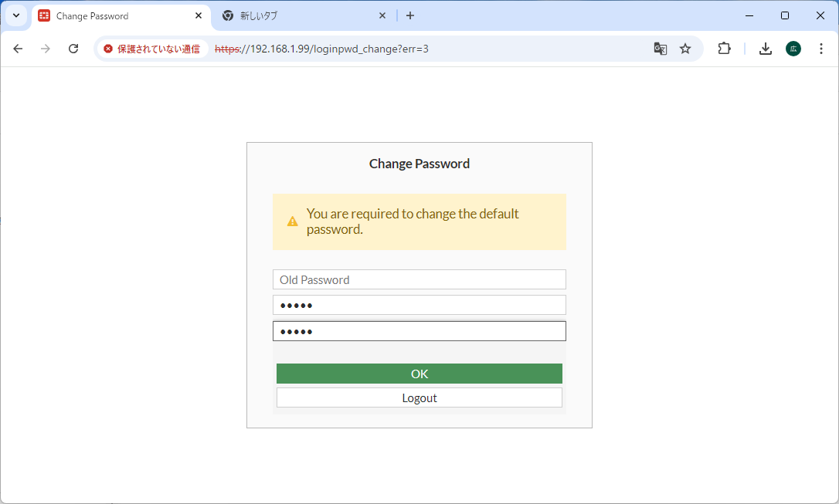Image resolution: width=839 pixels, height=504 pixels.
Task: Switch to the 新しいタブ tab
Action: (304, 16)
